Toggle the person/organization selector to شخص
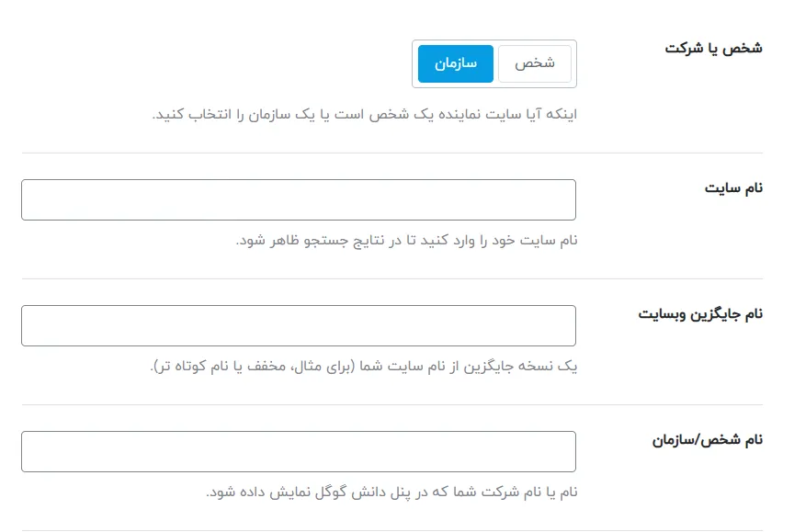794x532 pixels. pos(535,63)
